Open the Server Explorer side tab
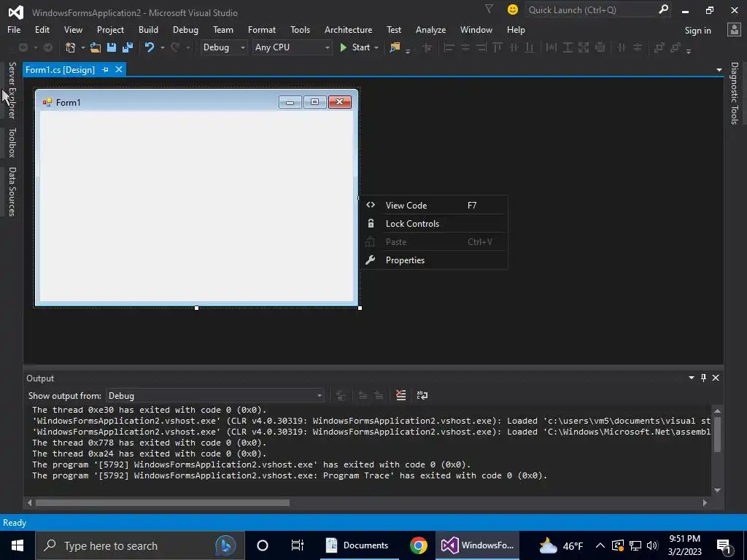Viewport: 747px width, 560px height. [12, 90]
